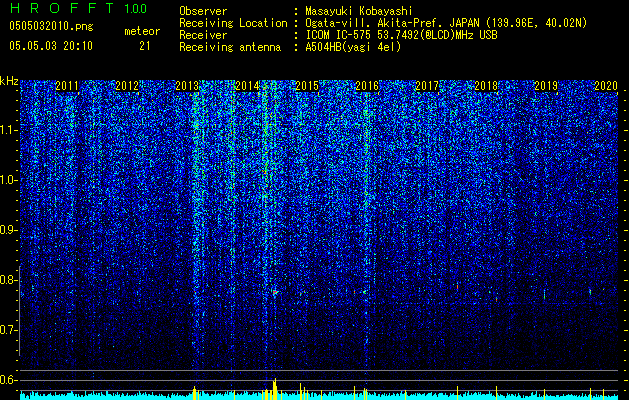Click the 0.7 kHz frequency label

click(x=9, y=330)
